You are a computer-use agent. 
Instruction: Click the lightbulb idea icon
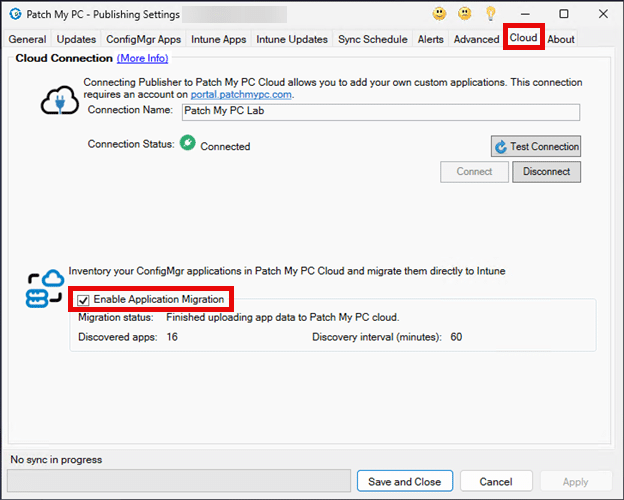491,14
